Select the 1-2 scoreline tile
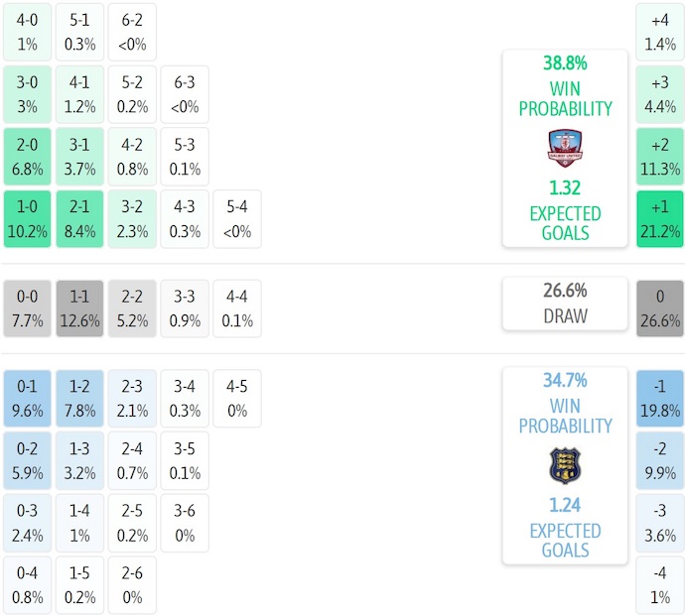The height and width of the screenshot is (616, 685). click(79, 398)
